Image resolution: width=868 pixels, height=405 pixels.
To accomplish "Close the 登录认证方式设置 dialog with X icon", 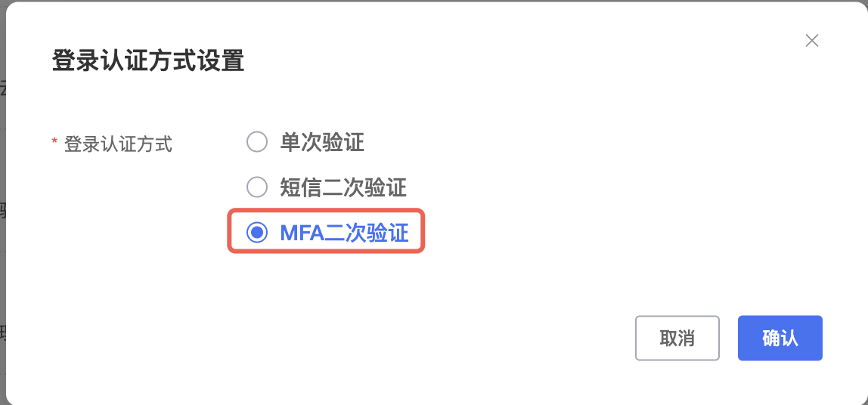I will click(x=811, y=40).
